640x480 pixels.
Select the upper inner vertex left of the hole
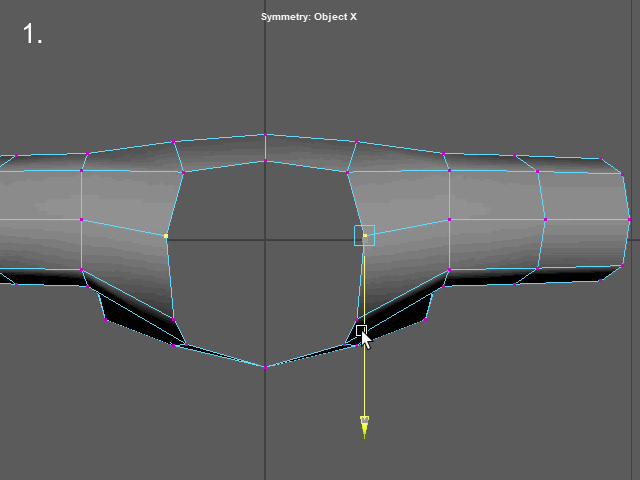183,172
